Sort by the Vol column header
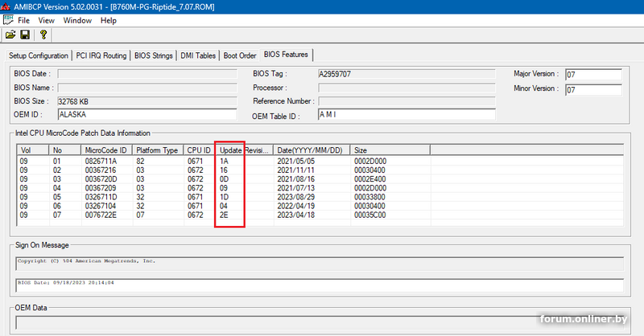 [33, 150]
